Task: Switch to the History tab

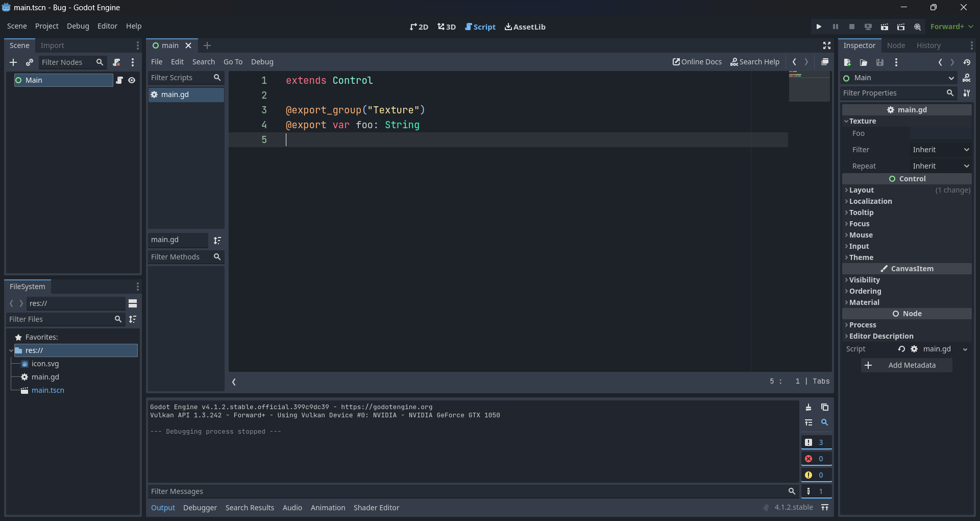Action: click(928, 45)
